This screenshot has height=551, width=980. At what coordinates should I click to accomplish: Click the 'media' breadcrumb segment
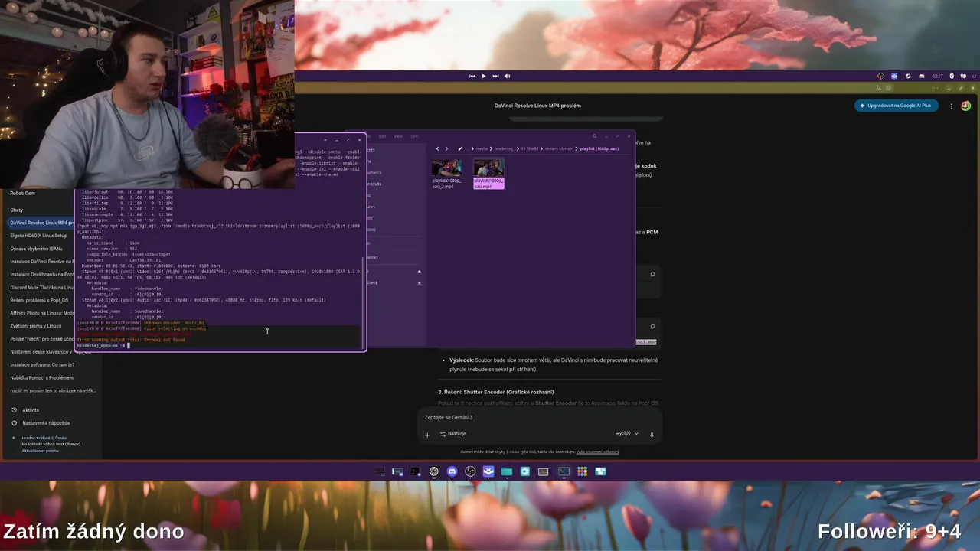tap(482, 148)
